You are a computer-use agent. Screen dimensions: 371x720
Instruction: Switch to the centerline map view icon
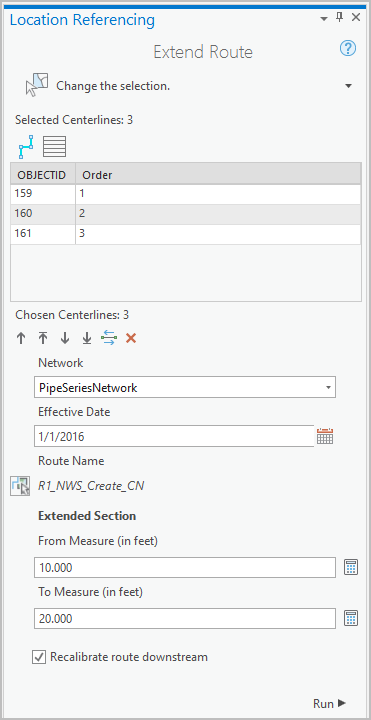point(26,147)
